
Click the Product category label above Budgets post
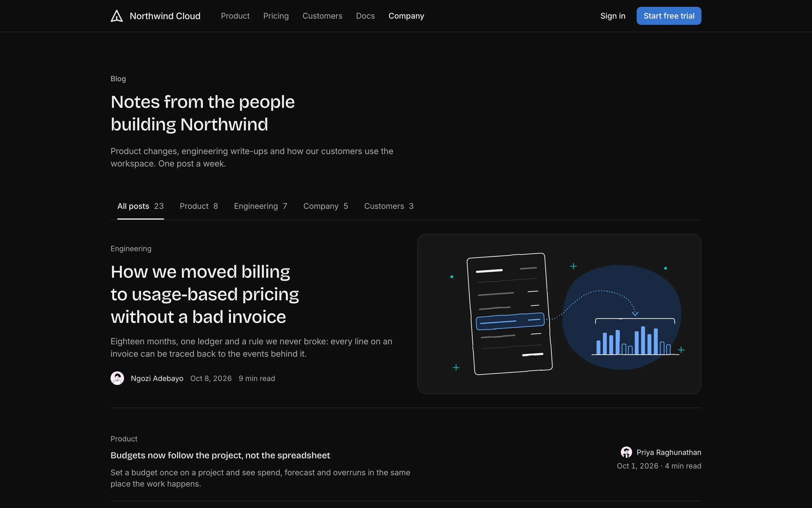pos(124,439)
